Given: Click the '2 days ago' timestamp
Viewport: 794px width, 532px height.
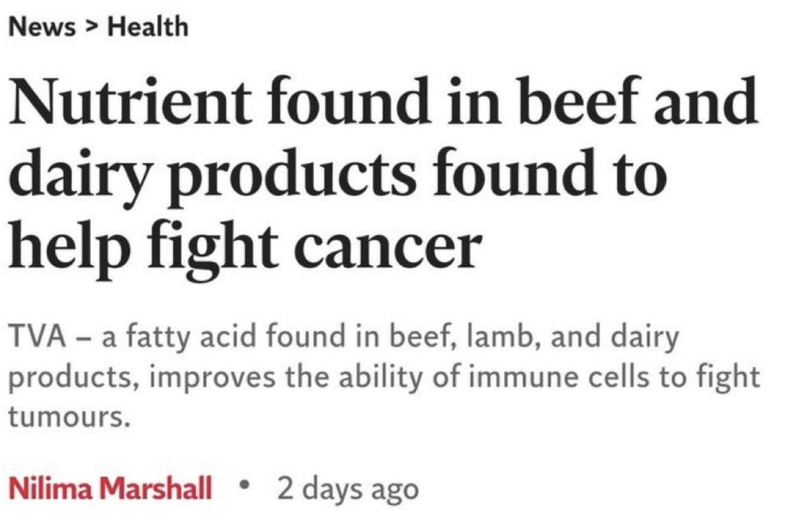Looking at the screenshot, I should coord(348,490).
